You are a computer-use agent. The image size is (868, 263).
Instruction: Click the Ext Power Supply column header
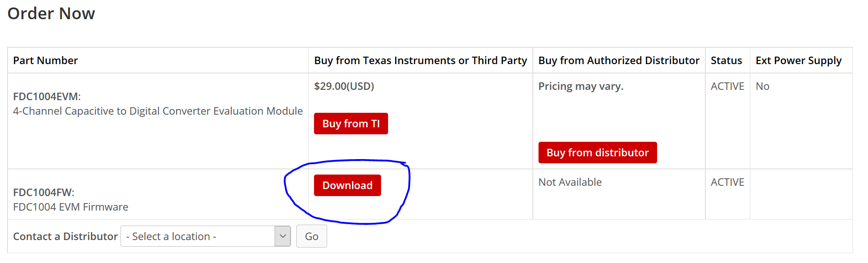(799, 60)
